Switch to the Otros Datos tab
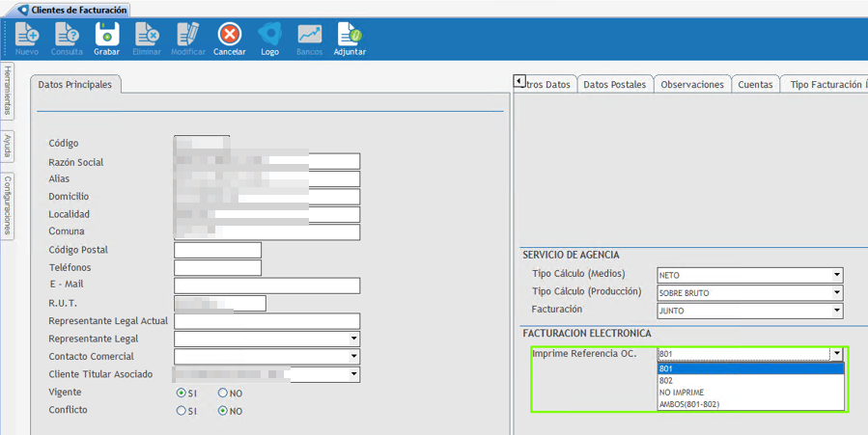Image resolution: width=868 pixels, height=435 pixels. (547, 85)
